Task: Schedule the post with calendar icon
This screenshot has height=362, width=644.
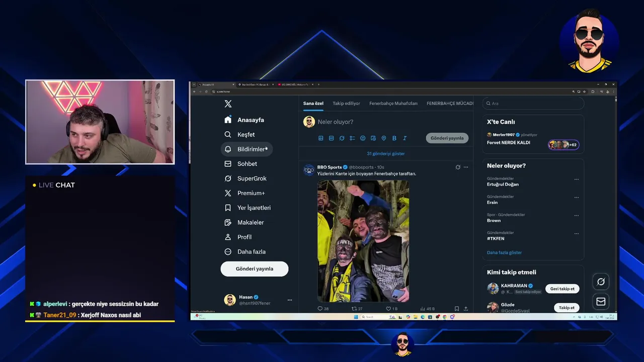Action: point(373,138)
